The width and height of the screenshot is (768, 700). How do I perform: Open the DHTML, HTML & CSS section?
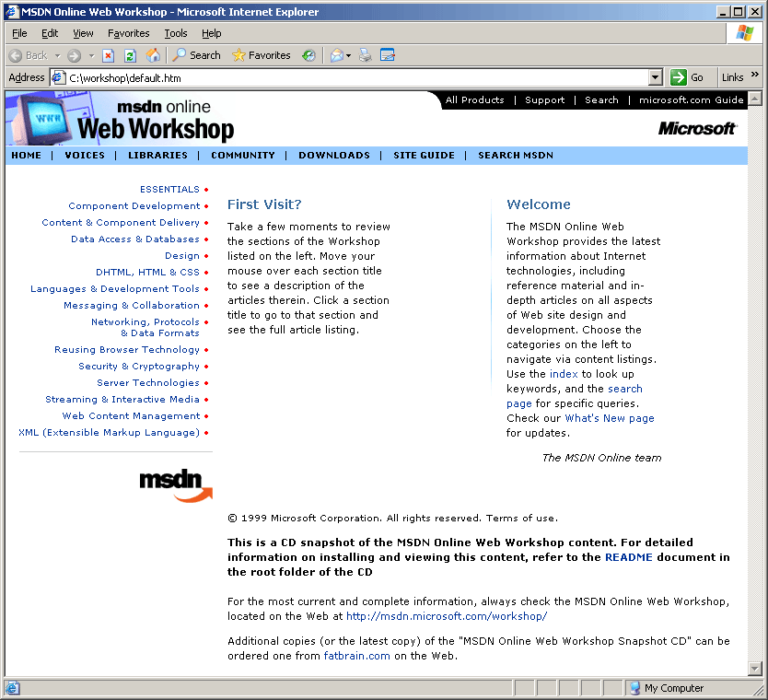pos(147,272)
